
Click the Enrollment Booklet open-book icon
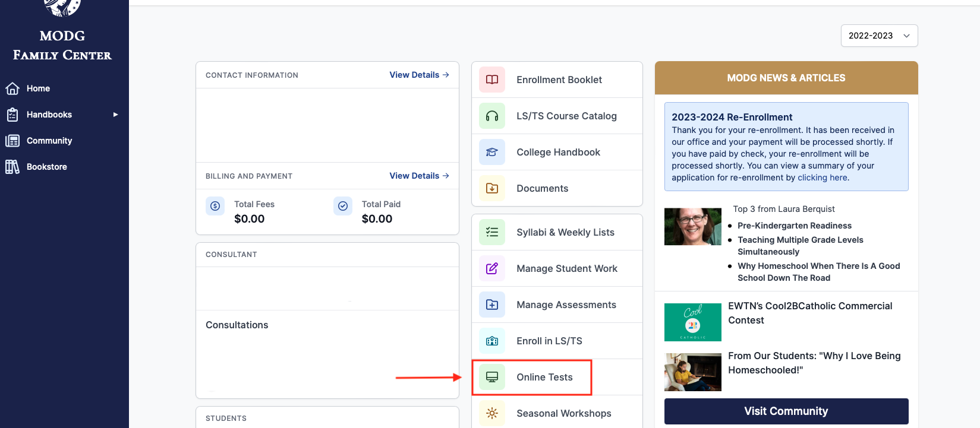tap(492, 80)
